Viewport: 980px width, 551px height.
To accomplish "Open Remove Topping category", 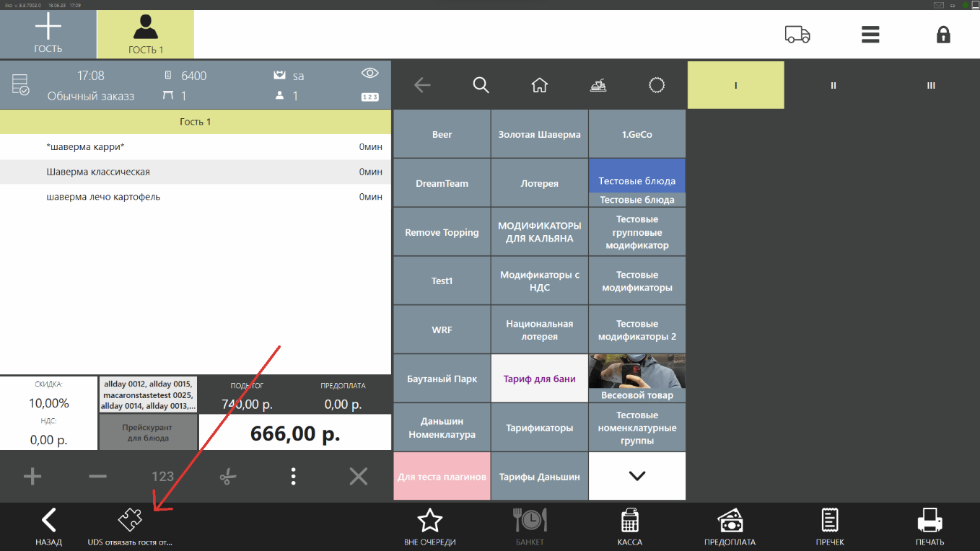I will (442, 232).
